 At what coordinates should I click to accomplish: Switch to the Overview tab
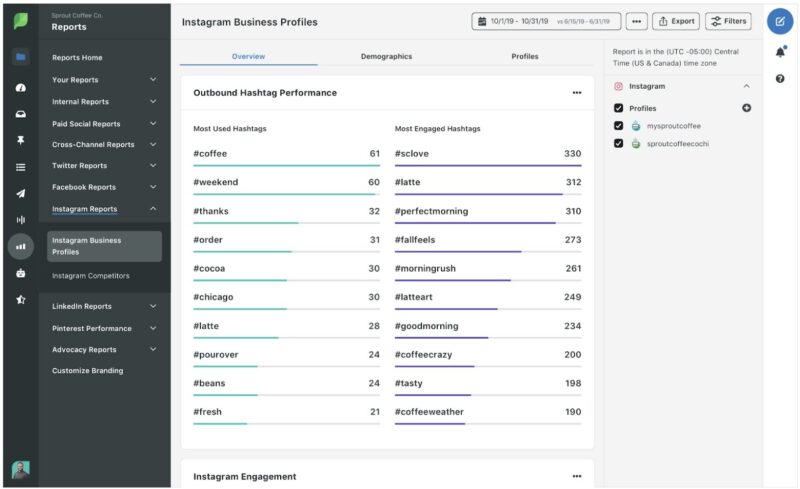pyautogui.click(x=248, y=56)
